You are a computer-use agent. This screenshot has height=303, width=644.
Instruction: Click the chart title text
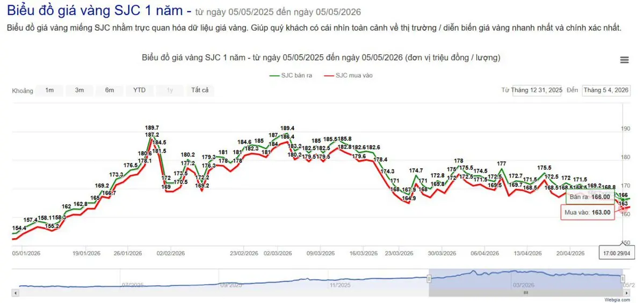(x=321, y=58)
